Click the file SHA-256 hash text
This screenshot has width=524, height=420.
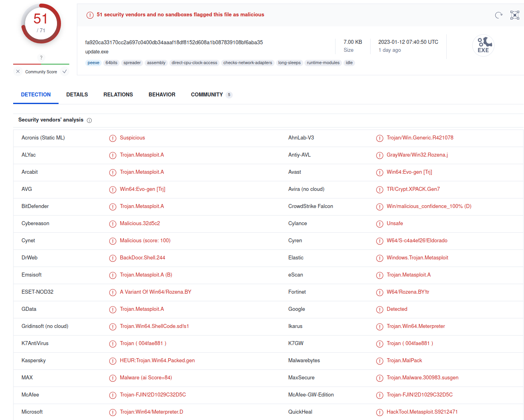coord(174,42)
